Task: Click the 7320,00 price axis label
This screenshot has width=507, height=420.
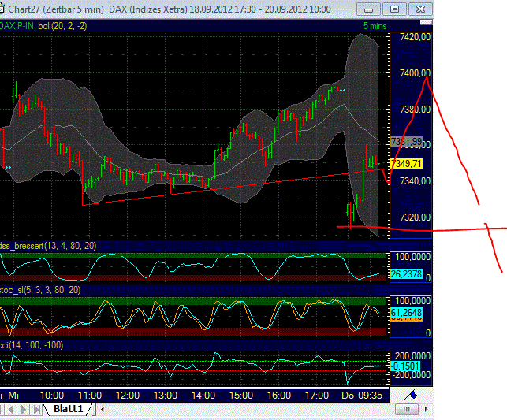Action: (415, 217)
